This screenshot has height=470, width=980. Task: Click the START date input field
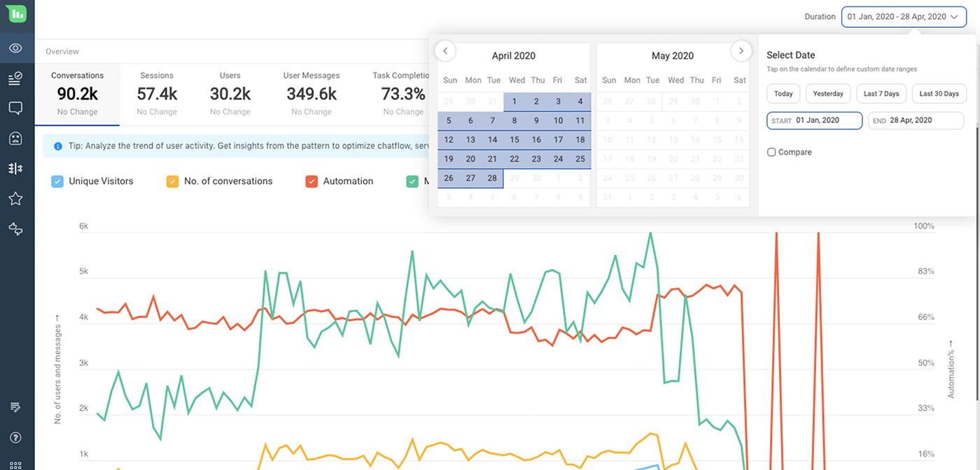tap(814, 120)
